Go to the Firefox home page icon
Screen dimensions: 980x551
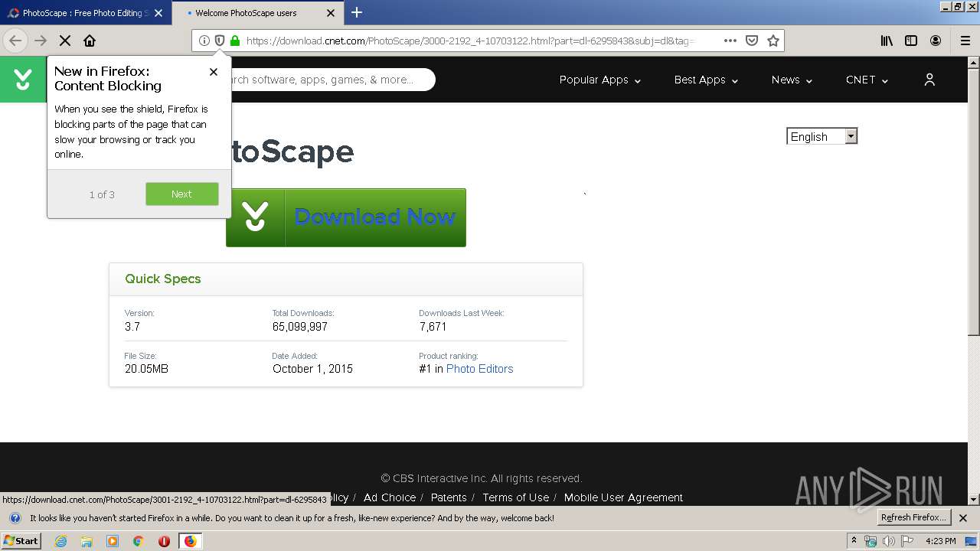tap(90, 41)
